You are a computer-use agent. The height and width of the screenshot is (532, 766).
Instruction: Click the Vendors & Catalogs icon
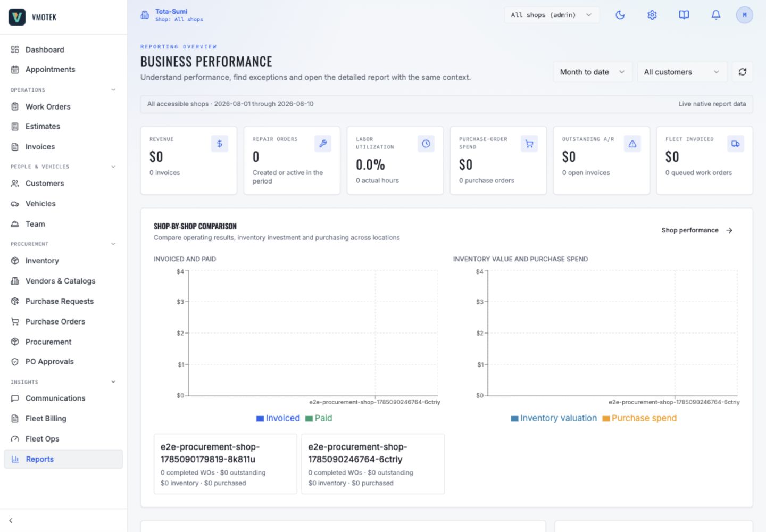click(x=15, y=281)
